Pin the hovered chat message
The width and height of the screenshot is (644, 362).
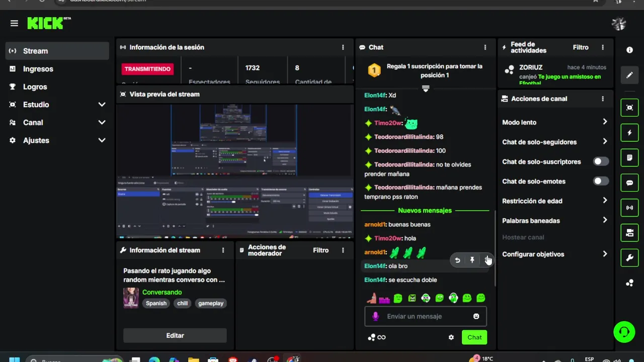(x=472, y=260)
